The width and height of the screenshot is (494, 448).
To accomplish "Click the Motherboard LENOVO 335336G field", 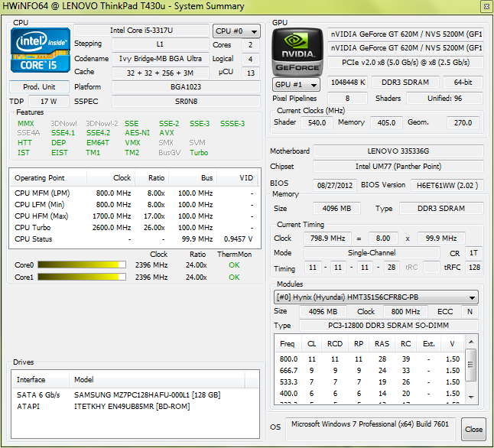I will point(398,151).
